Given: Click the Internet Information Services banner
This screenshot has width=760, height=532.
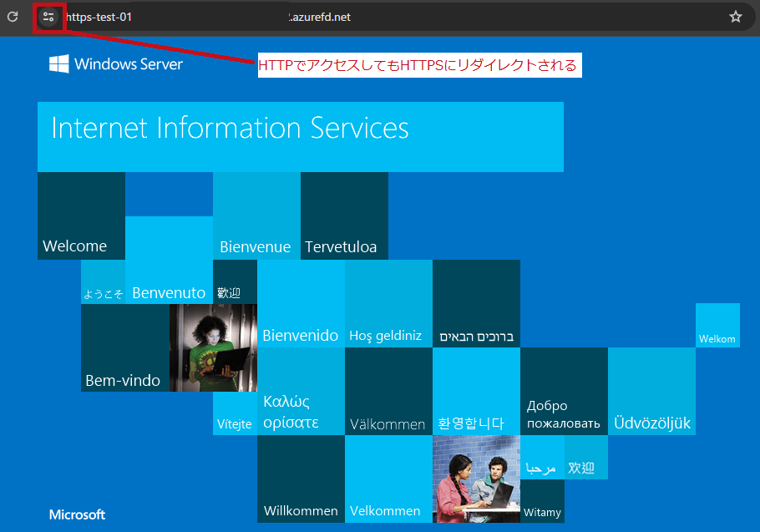Looking at the screenshot, I should [x=301, y=137].
